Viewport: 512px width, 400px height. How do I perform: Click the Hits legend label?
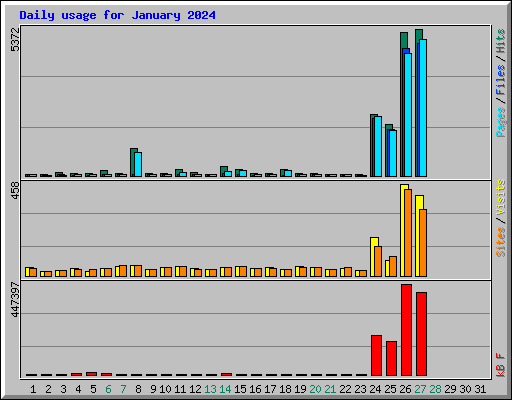click(501, 41)
